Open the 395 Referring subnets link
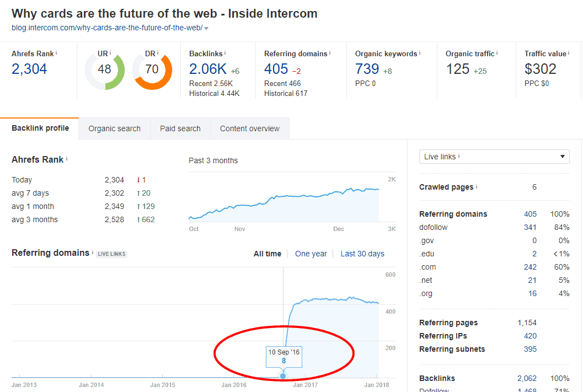 (530, 349)
